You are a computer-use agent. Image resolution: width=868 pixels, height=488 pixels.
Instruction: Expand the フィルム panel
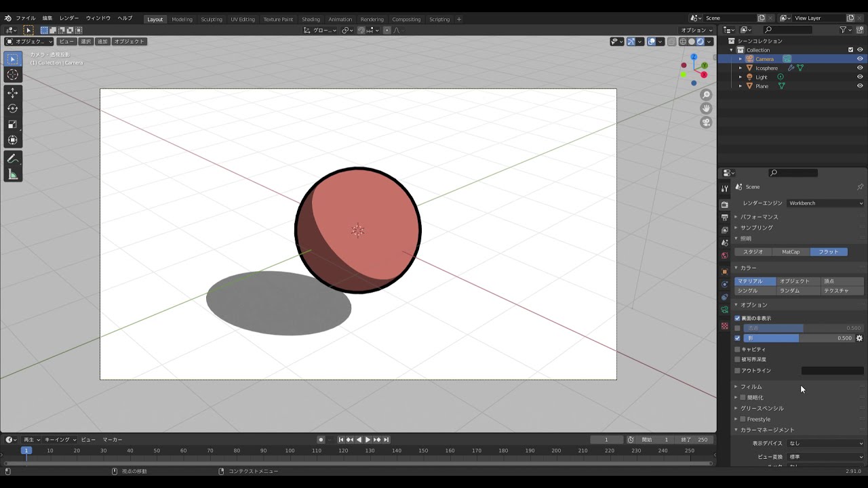coord(751,387)
